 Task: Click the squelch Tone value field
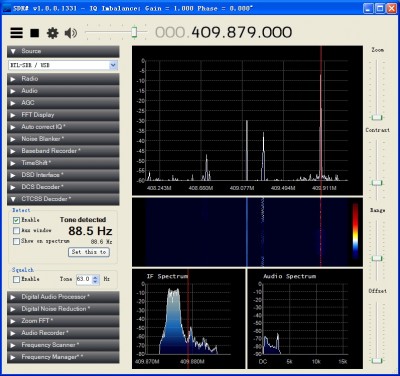coord(84,279)
